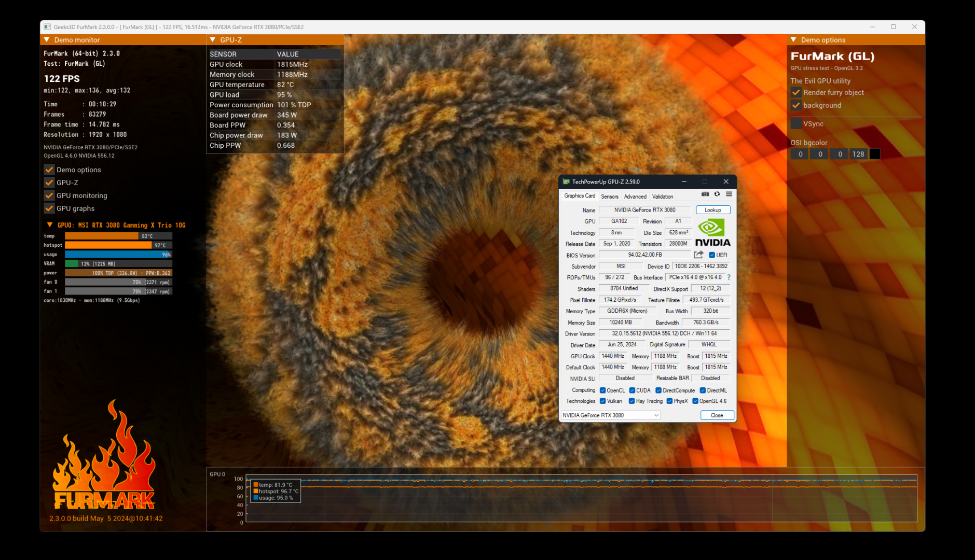Click the BIOS Version field 94.02.42.00.FB
Image resolution: width=975 pixels, height=560 pixels.
click(645, 255)
